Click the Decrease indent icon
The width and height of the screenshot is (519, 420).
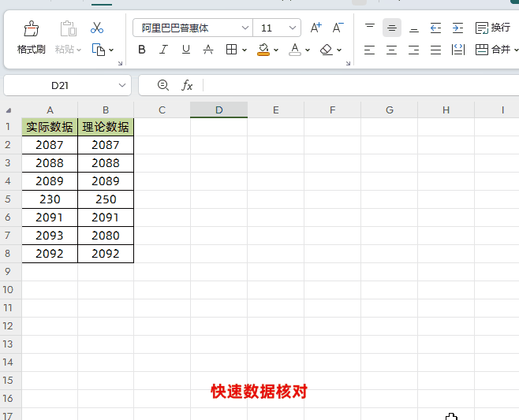coord(435,28)
